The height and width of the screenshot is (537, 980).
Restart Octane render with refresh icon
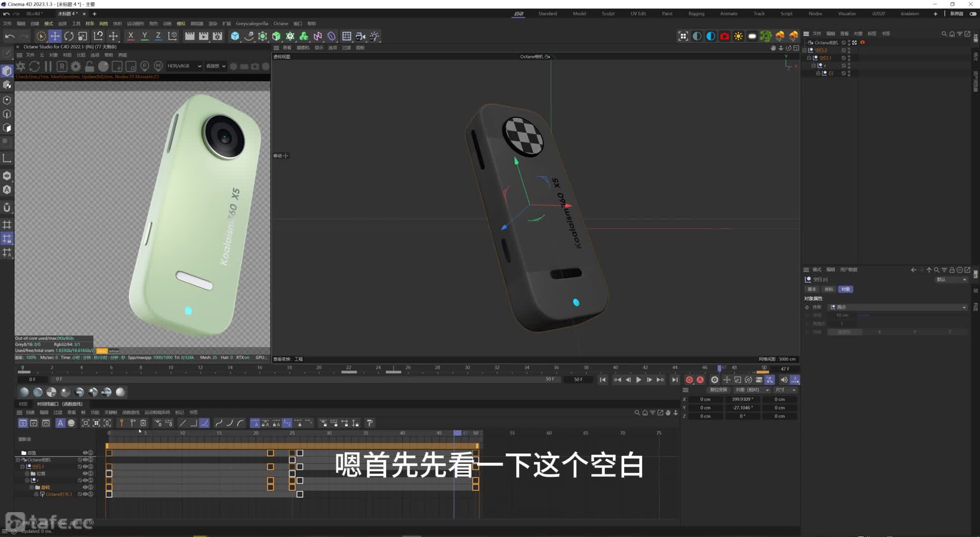[34, 66]
